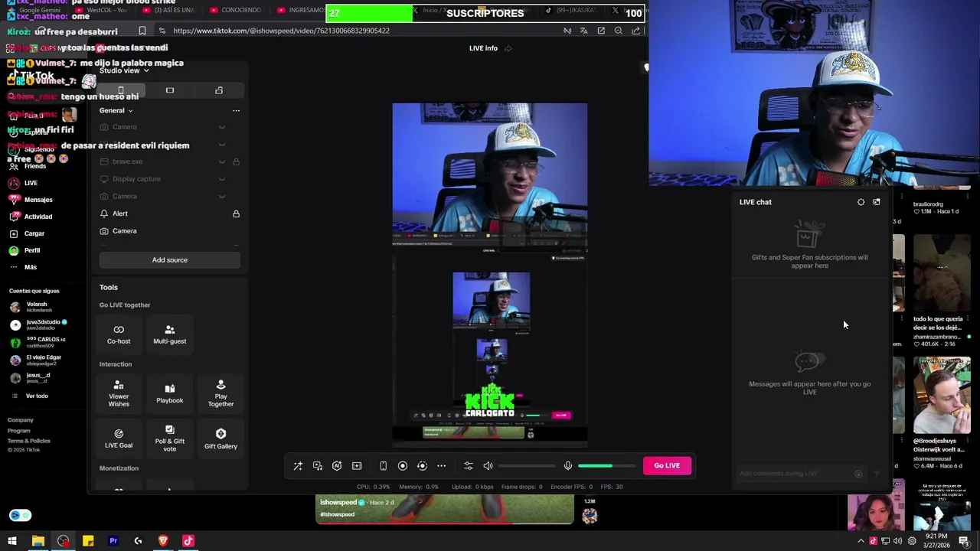Open the General scene three-dots menu
Viewport: 980px width, 551px height.
(236, 110)
